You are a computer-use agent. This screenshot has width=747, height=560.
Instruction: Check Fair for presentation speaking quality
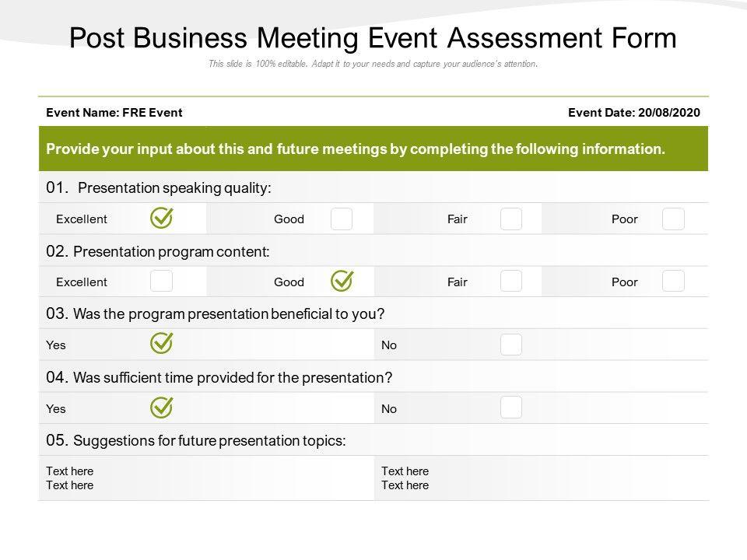[511, 219]
